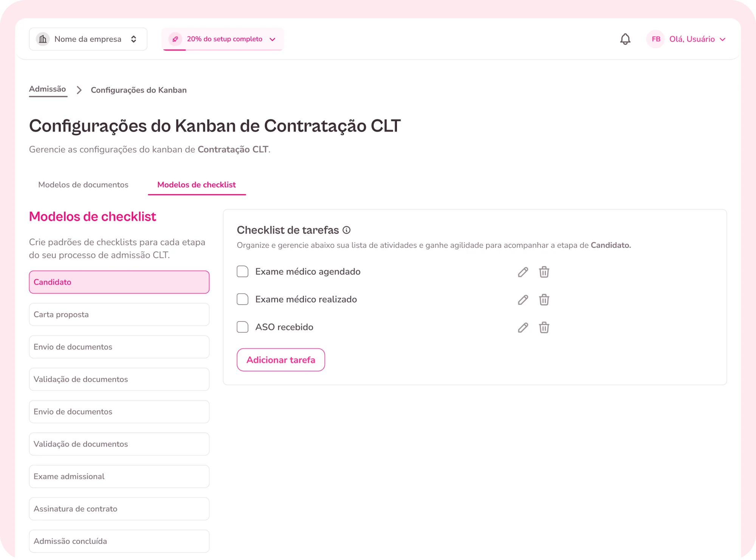Tick the 'Exame médico realizado' checkbox
This screenshot has width=756, height=560.
[243, 300]
